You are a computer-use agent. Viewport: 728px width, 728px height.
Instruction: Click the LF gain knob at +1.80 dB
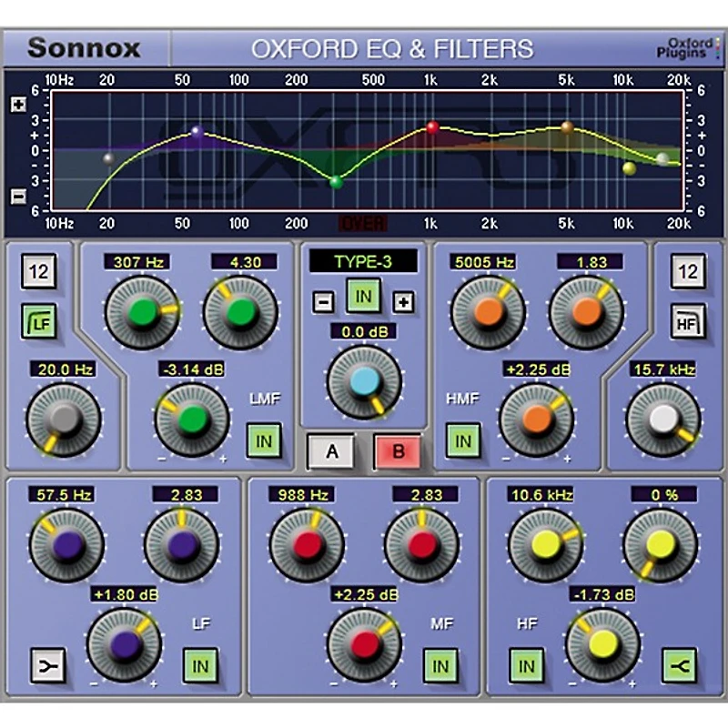pyautogui.click(x=125, y=645)
